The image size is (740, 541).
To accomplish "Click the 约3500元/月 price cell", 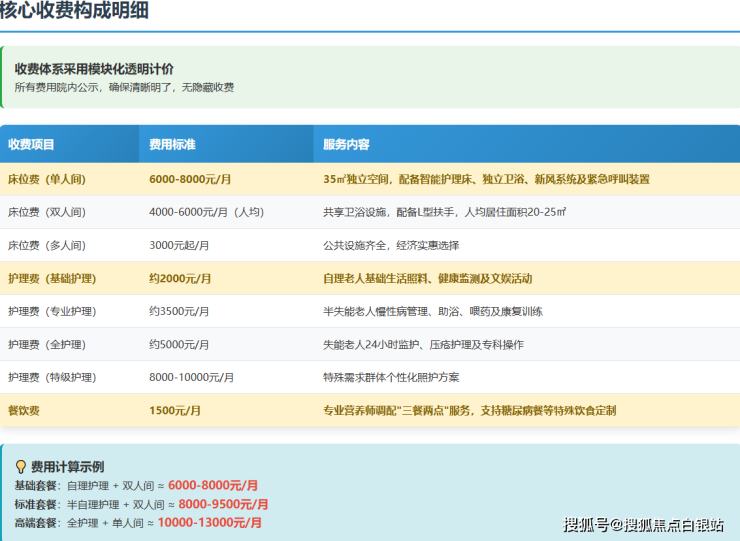I will (179, 311).
